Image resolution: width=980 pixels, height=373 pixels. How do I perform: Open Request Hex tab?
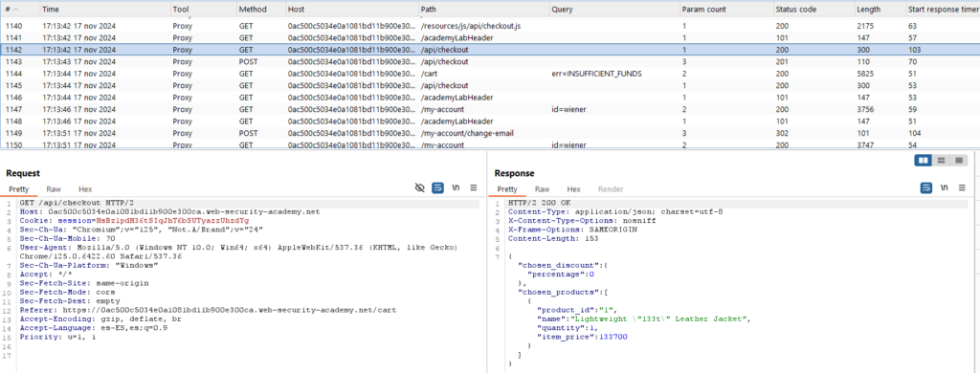pos(85,189)
